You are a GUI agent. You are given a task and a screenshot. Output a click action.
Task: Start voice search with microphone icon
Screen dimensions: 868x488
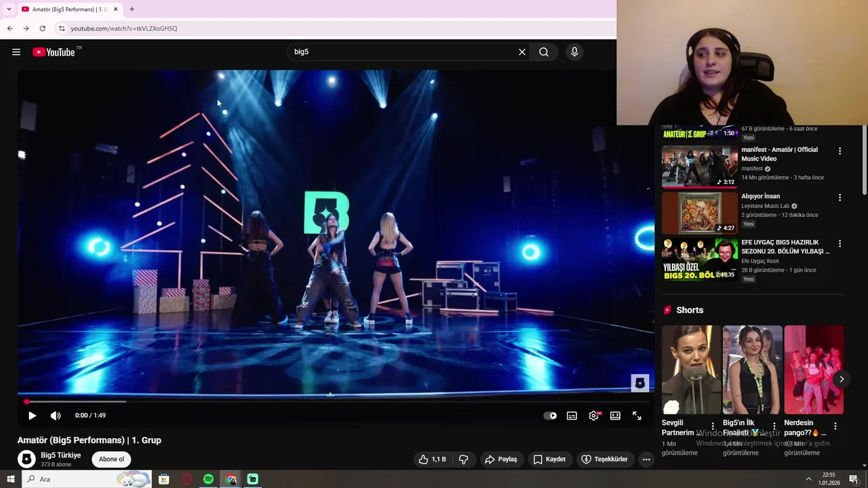[574, 52]
